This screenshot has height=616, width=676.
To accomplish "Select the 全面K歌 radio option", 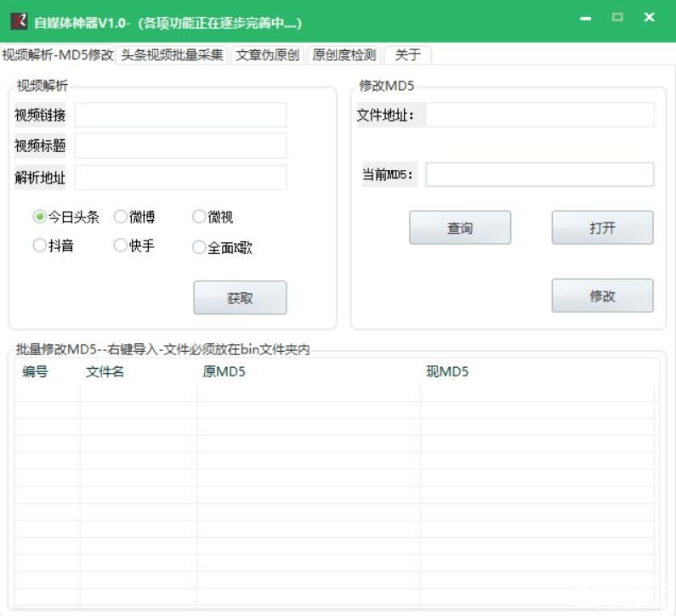I will pyautogui.click(x=199, y=247).
